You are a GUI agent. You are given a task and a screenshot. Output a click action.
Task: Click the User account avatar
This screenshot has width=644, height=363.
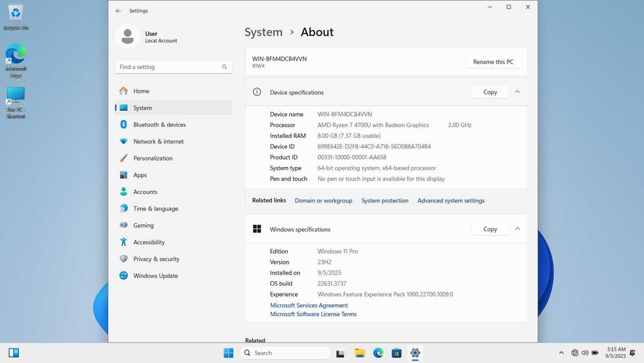pos(128,36)
